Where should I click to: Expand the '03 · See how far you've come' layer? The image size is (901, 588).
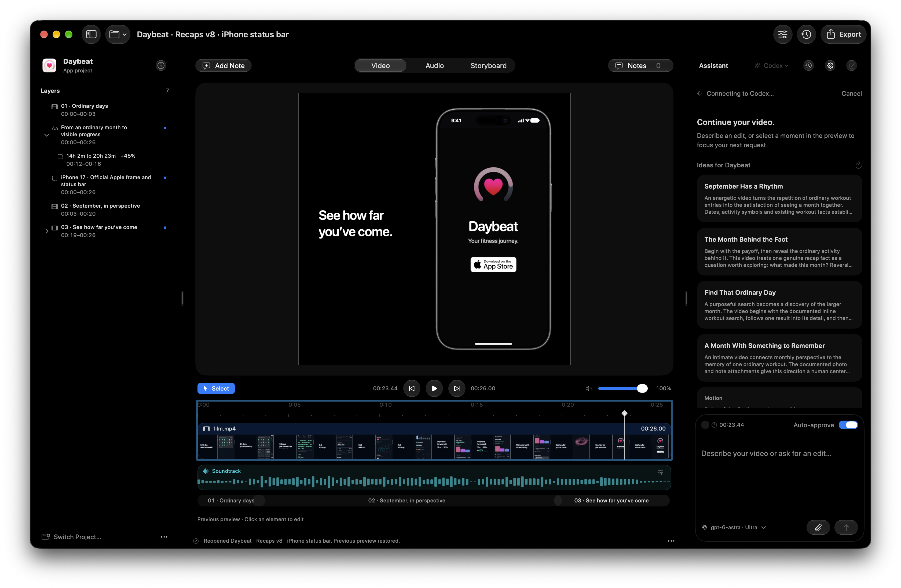click(47, 231)
